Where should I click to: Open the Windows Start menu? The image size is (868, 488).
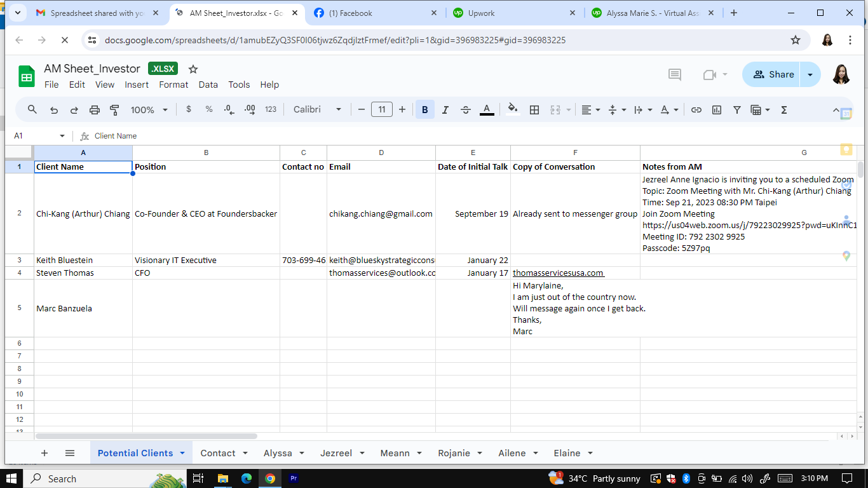tap(12, 478)
